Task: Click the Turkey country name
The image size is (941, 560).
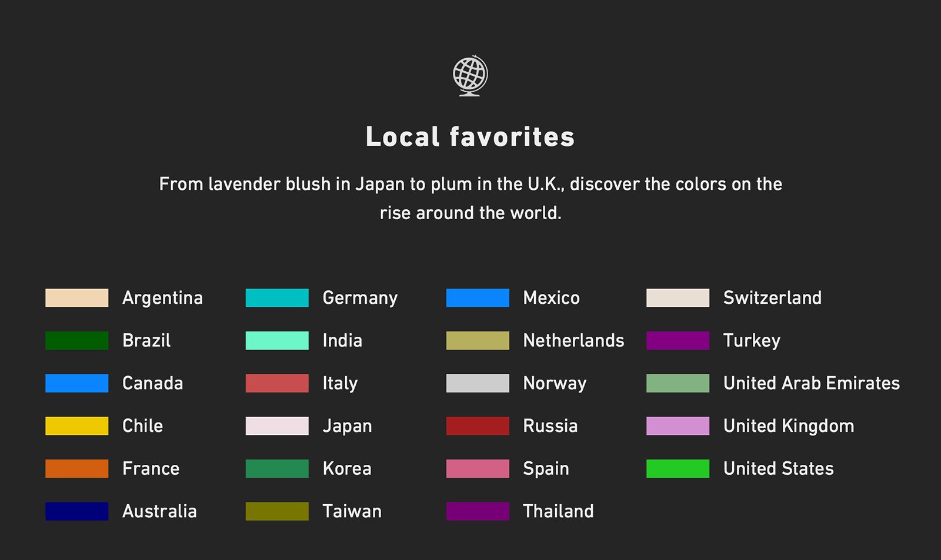Action: [752, 341]
